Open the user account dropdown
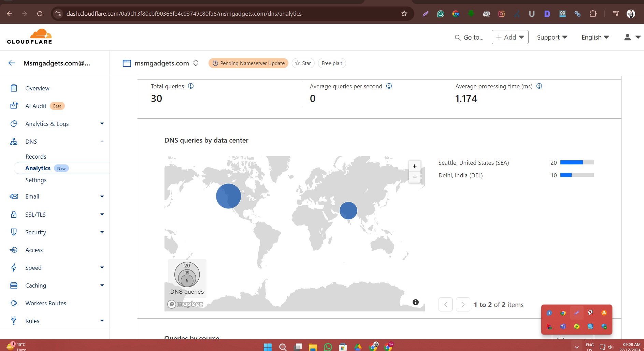The width and height of the screenshot is (644, 351). click(x=632, y=37)
